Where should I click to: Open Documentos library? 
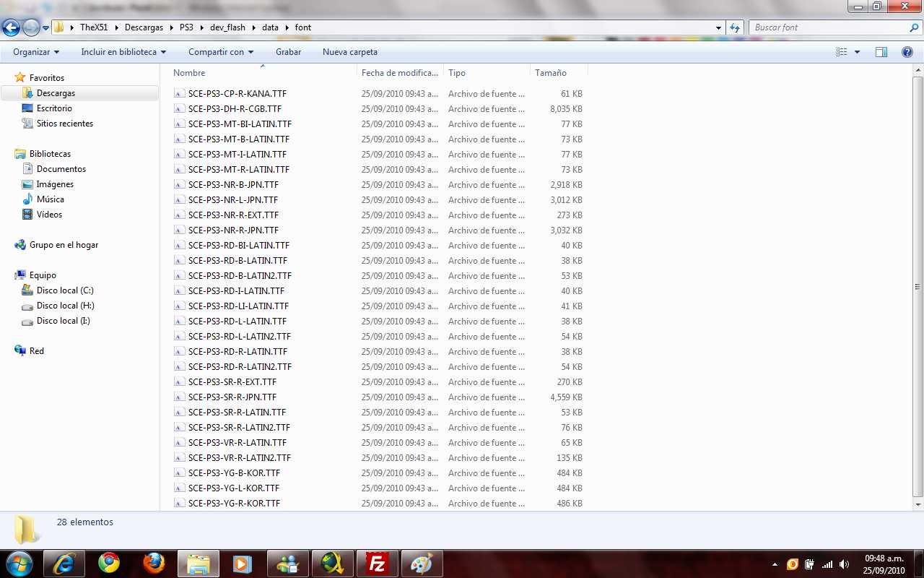[61, 169]
